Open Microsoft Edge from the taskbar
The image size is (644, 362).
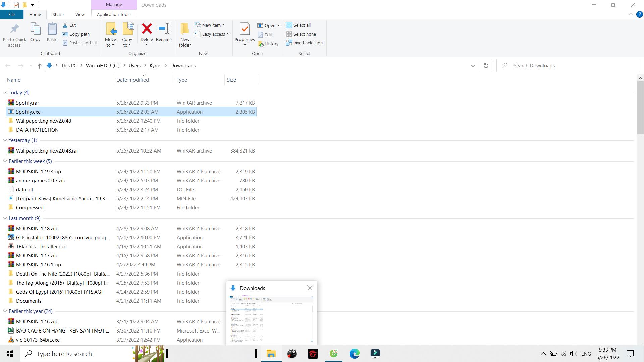pos(354,354)
